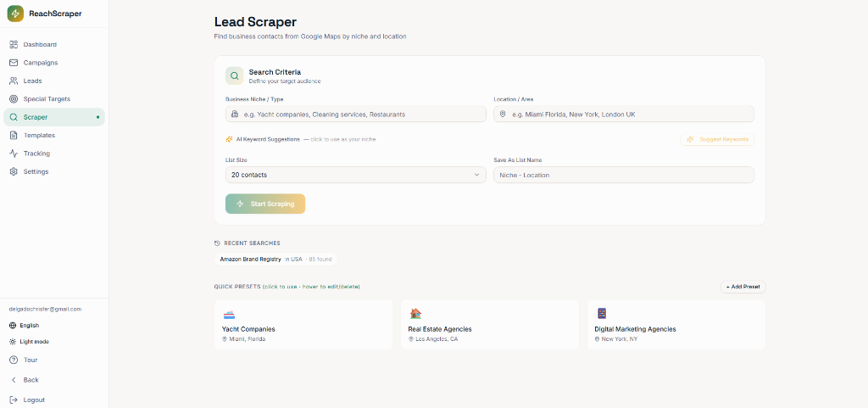Click the Settings gear icon
The image size is (868, 408).
[x=14, y=171]
